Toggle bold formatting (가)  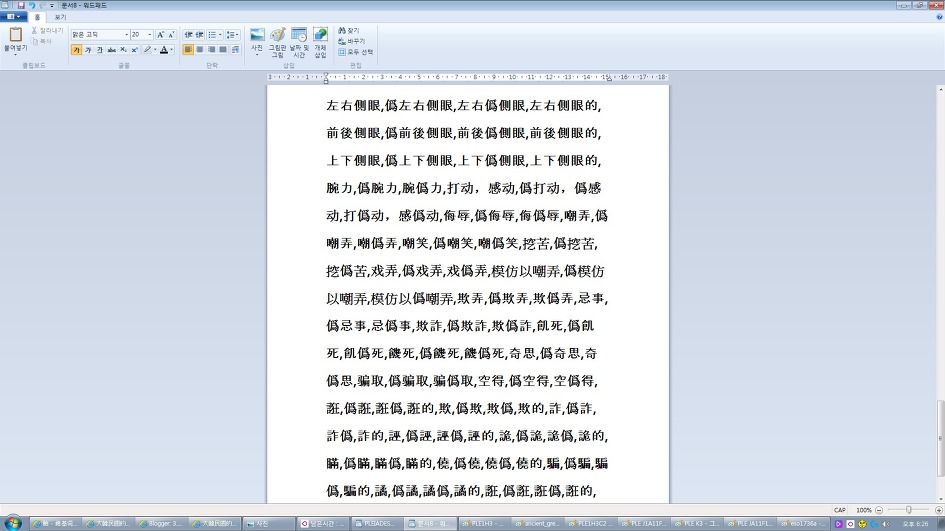[x=76, y=49]
